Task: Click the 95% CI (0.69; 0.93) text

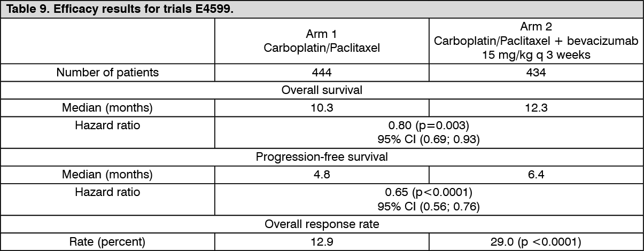Action: coord(429,139)
